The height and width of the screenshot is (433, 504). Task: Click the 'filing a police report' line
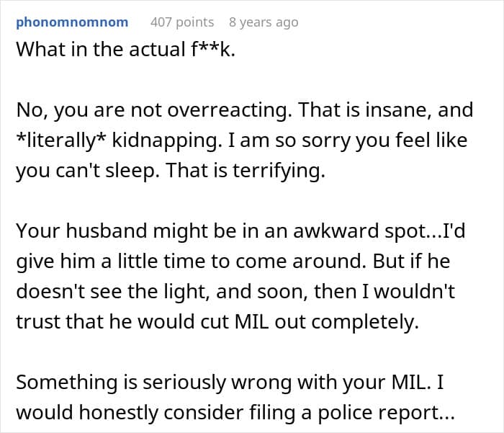[235, 413]
